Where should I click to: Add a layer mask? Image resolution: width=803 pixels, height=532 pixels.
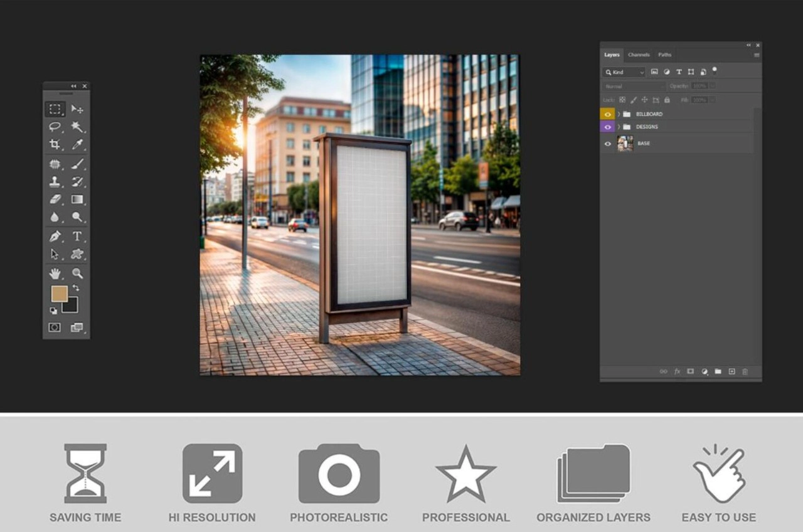click(x=690, y=371)
